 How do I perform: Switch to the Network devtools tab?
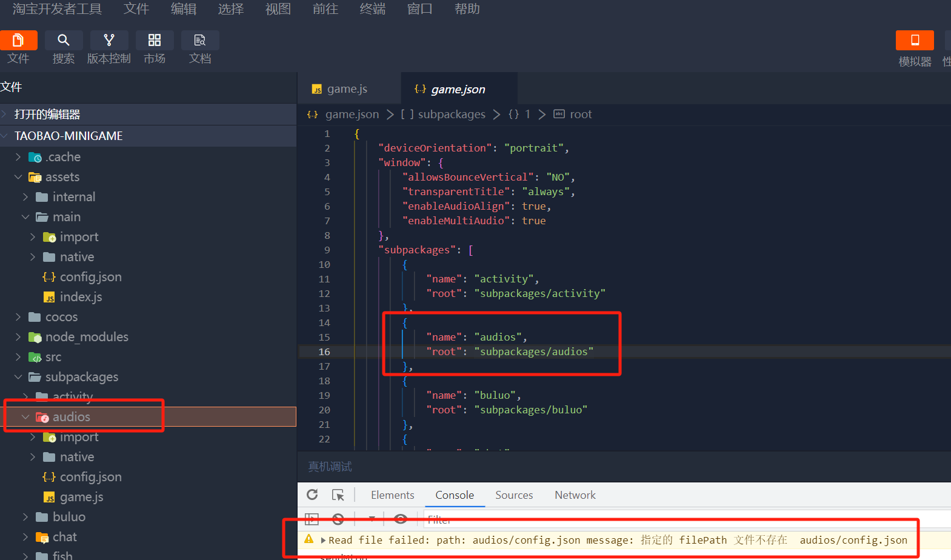(x=575, y=495)
